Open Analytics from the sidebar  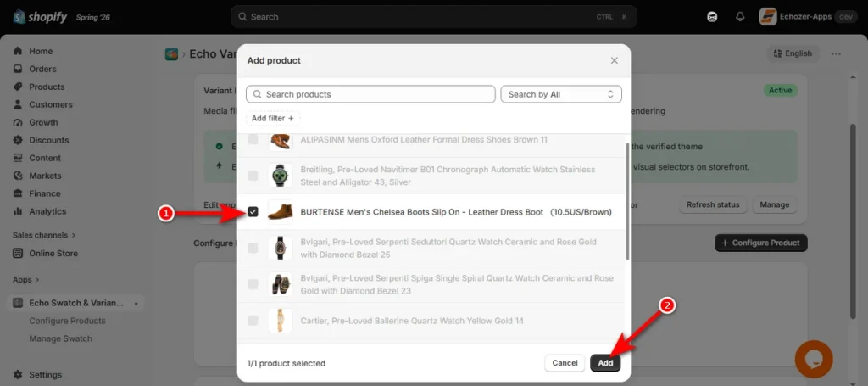[x=47, y=211]
